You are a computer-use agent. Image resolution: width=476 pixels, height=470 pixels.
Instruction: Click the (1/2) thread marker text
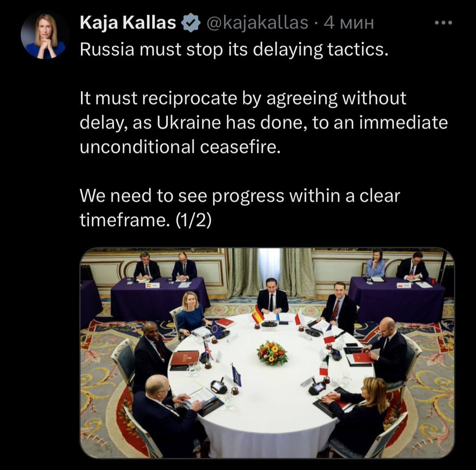193,220
